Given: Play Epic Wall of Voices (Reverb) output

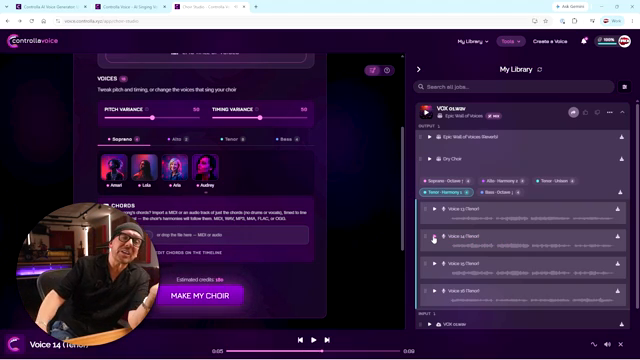Looking at the screenshot, I should (429, 137).
